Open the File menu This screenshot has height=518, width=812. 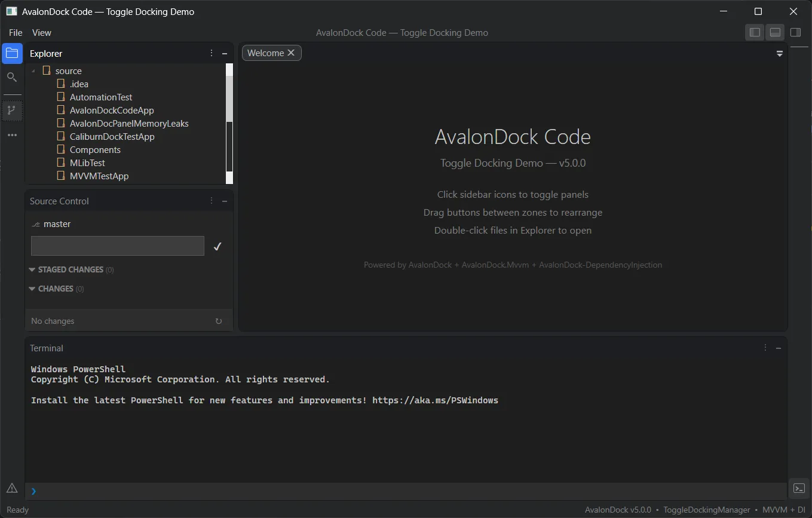[16, 32]
